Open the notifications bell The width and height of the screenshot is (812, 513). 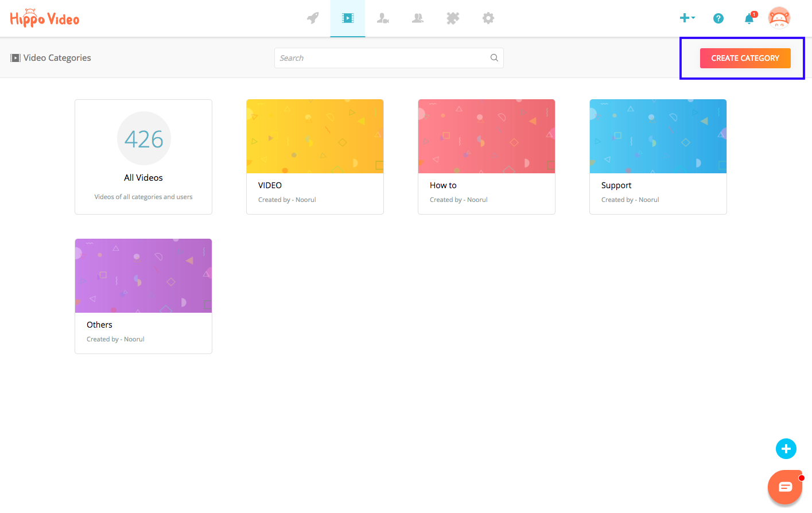click(749, 19)
